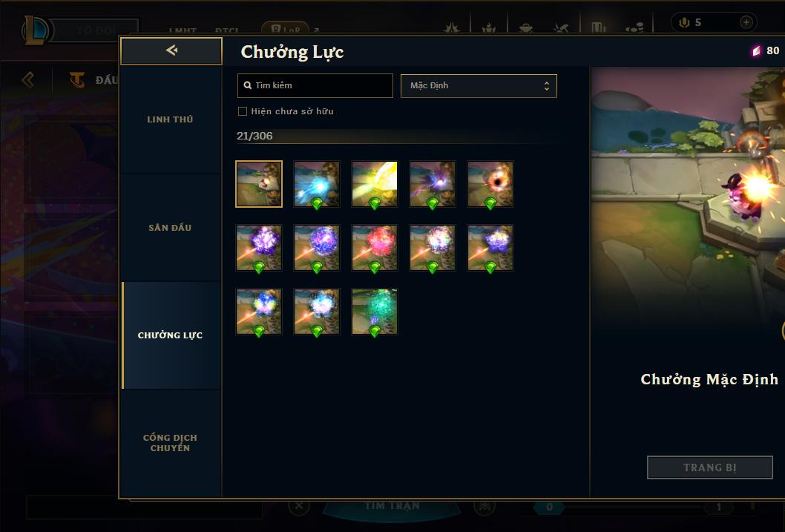Pick the red firework boom icon
Image resolution: width=785 pixels, height=532 pixels.
pos(375,248)
